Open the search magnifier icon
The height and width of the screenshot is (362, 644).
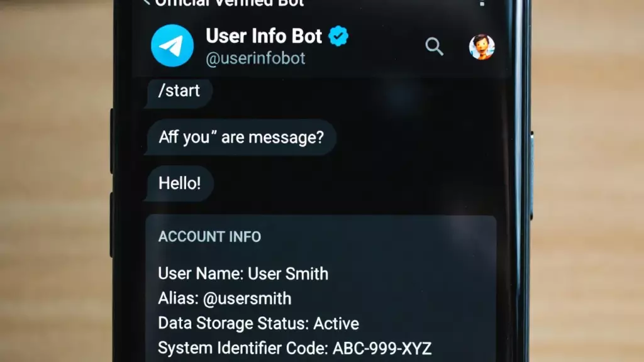[434, 47]
